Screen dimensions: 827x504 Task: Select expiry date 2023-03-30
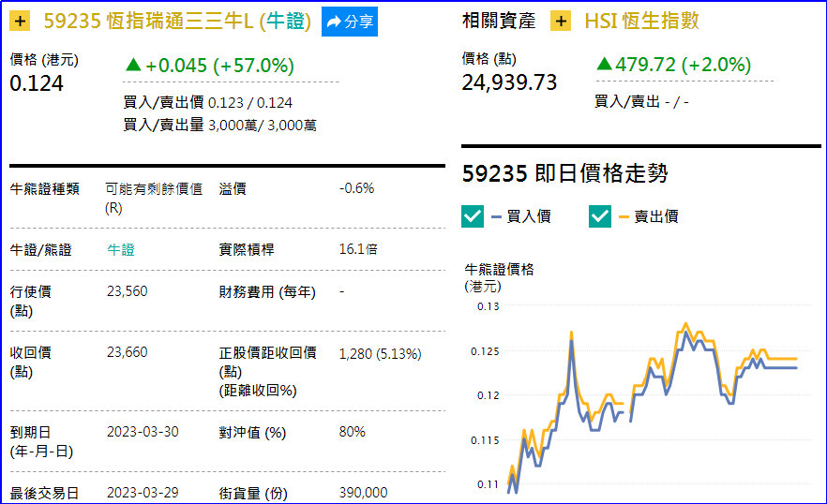(143, 432)
